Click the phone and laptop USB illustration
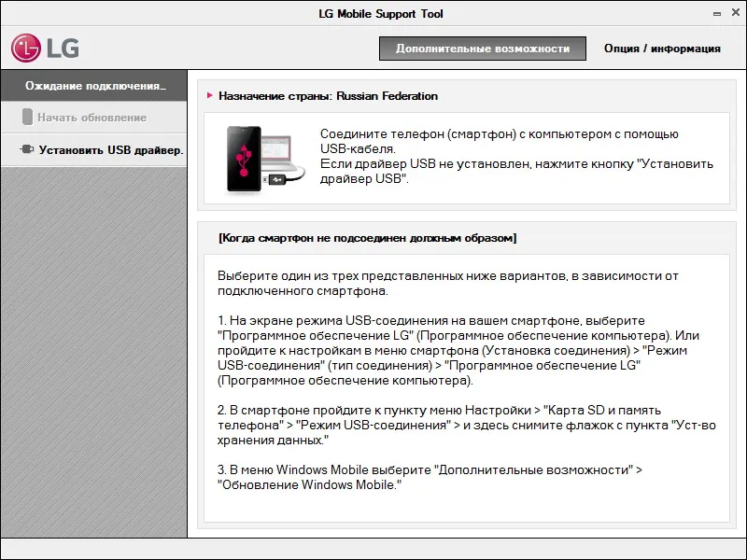 pos(265,159)
